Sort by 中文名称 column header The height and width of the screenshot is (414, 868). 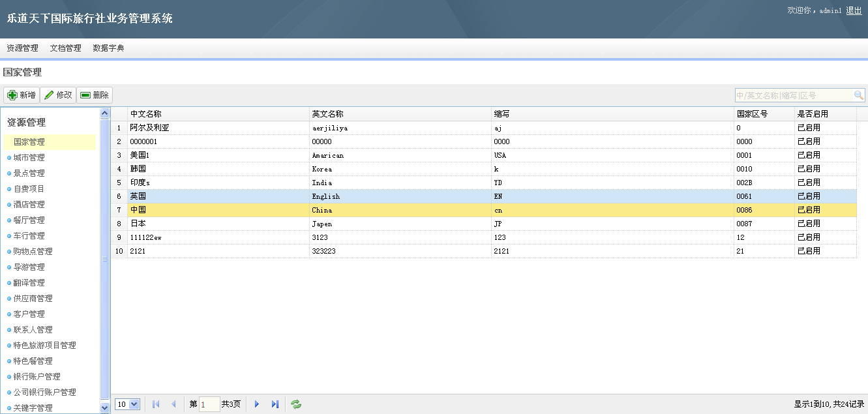(218, 113)
